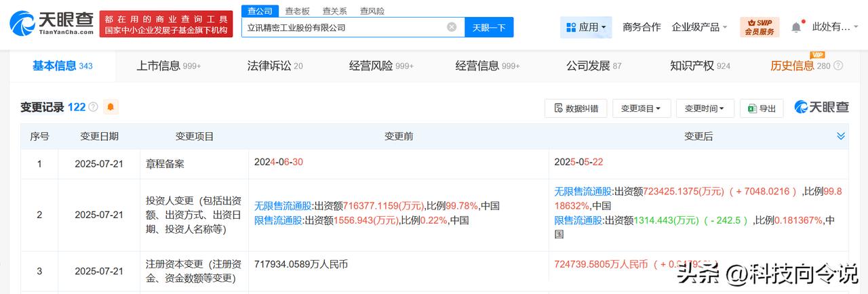
Task: Switch to the 查风险 search tab
Action: pos(372,11)
